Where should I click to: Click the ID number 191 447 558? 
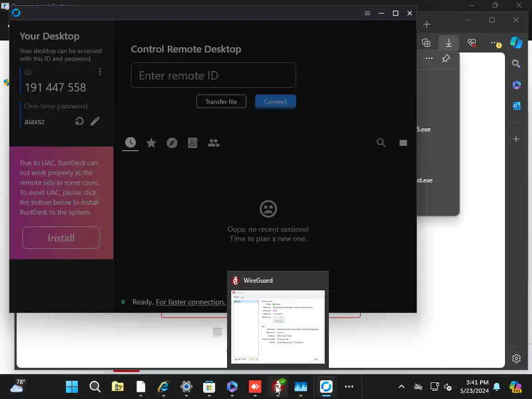[55, 87]
